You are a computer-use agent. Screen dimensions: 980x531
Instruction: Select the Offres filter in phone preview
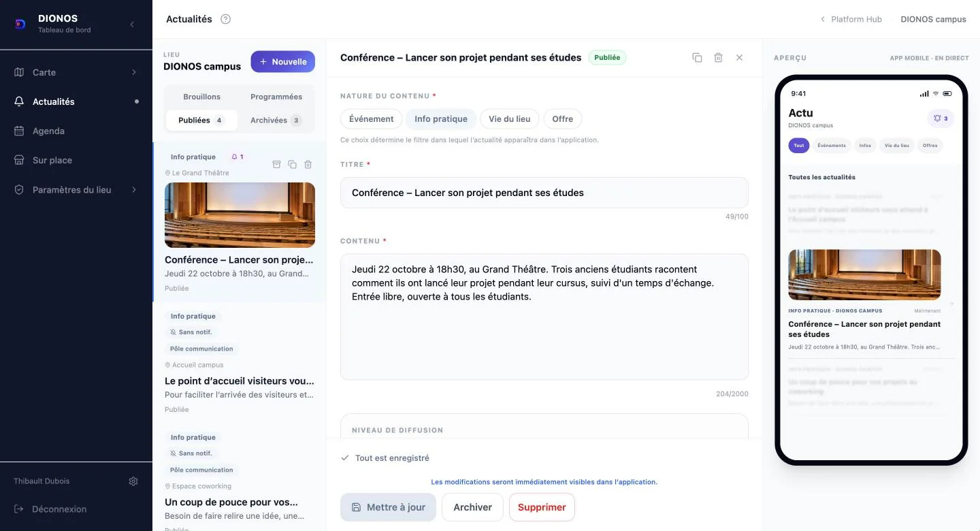click(x=930, y=146)
